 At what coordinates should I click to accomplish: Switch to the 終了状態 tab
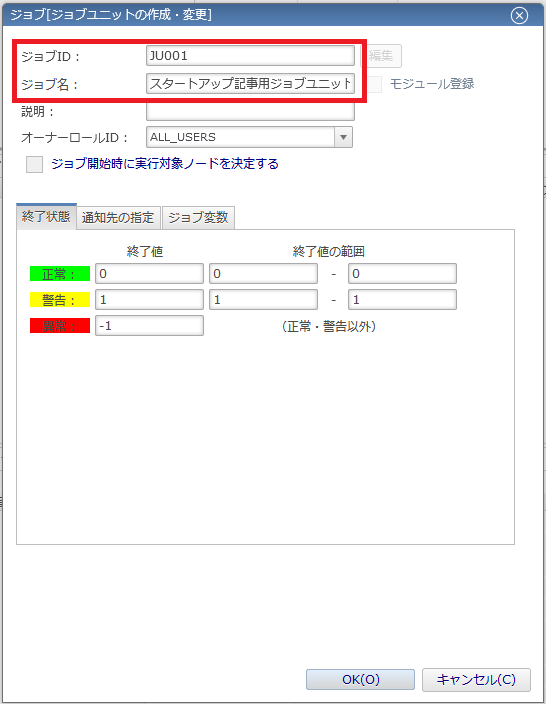pos(46,217)
